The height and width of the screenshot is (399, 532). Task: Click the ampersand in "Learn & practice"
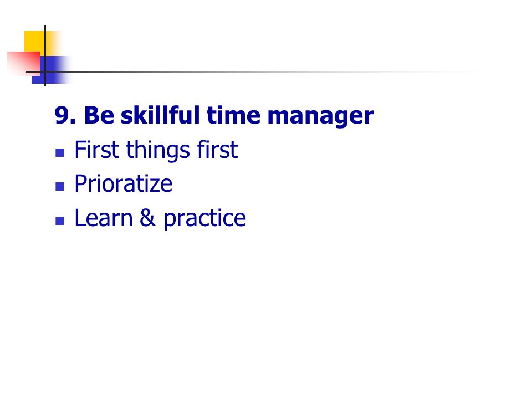pos(148,218)
